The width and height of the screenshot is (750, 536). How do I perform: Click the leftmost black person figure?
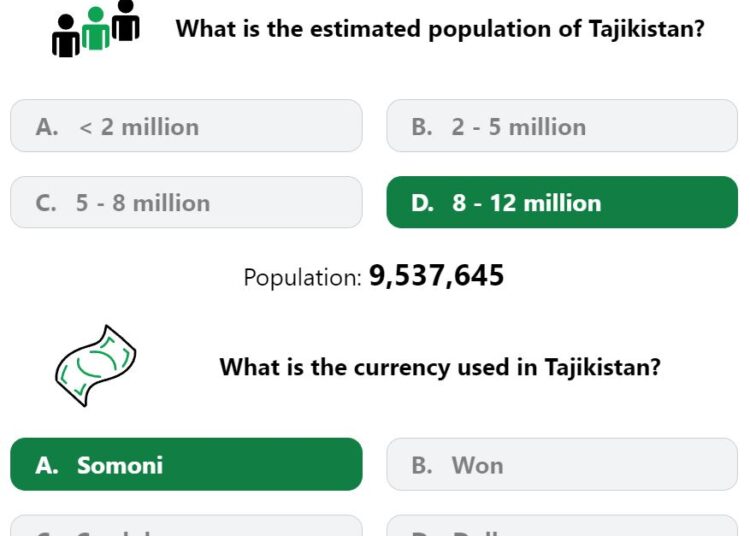click(x=66, y=36)
